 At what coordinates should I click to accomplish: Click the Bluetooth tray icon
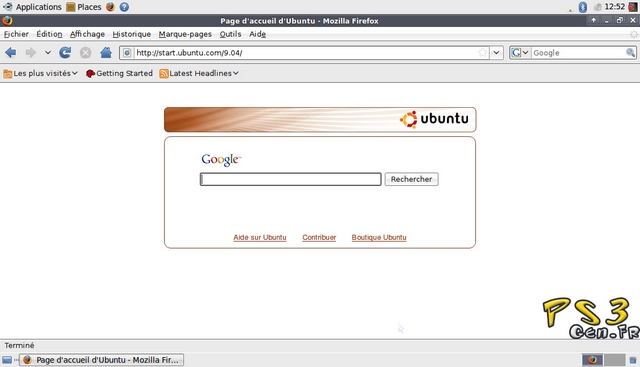pos(582,7)
